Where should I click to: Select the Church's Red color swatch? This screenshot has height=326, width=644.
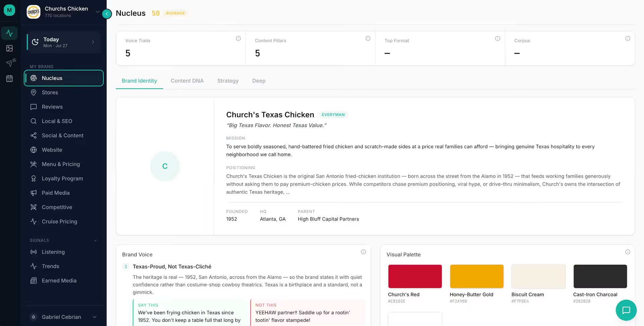point(415,276)
